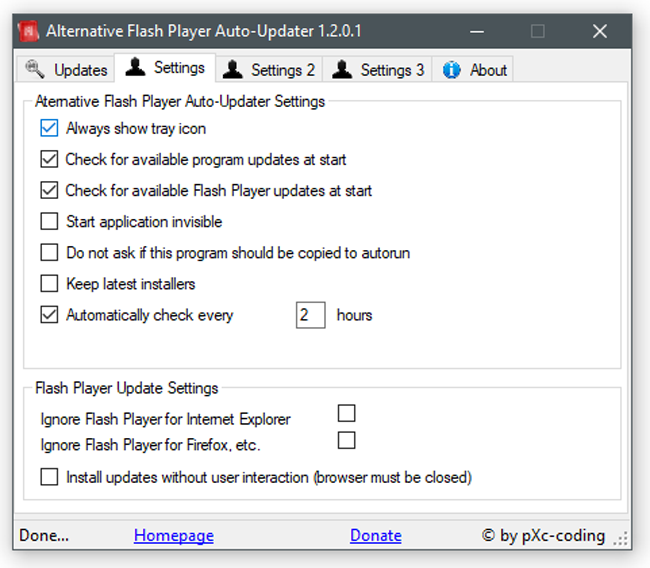Image resolution: width=650 pixels, height=568 pixels.
Task: Click the resize grip in window corner
Action: pos(623,541)
